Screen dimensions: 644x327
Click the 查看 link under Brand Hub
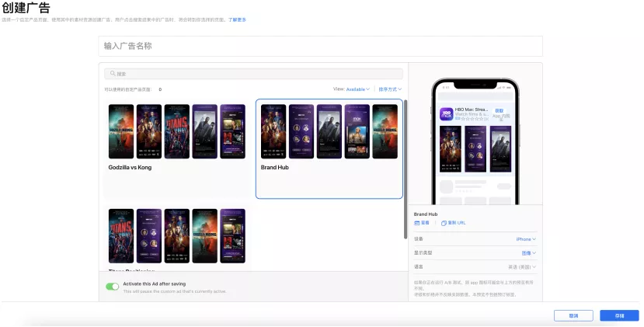click(425, 223)
